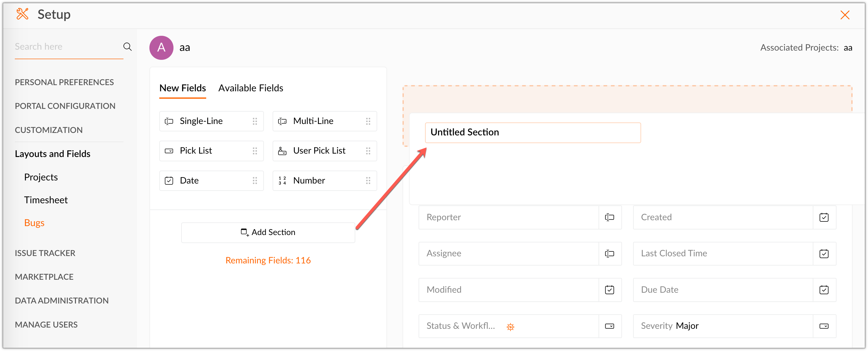Click the Setup tools icon
Screen dimensions: 868x351
22,14
